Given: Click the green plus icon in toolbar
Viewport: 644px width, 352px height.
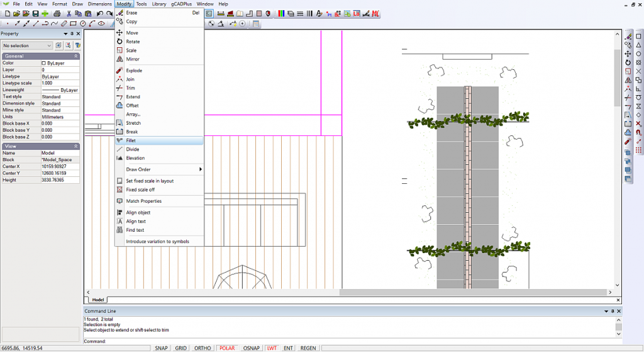Looking at the screenshot, I should (45, 14).
